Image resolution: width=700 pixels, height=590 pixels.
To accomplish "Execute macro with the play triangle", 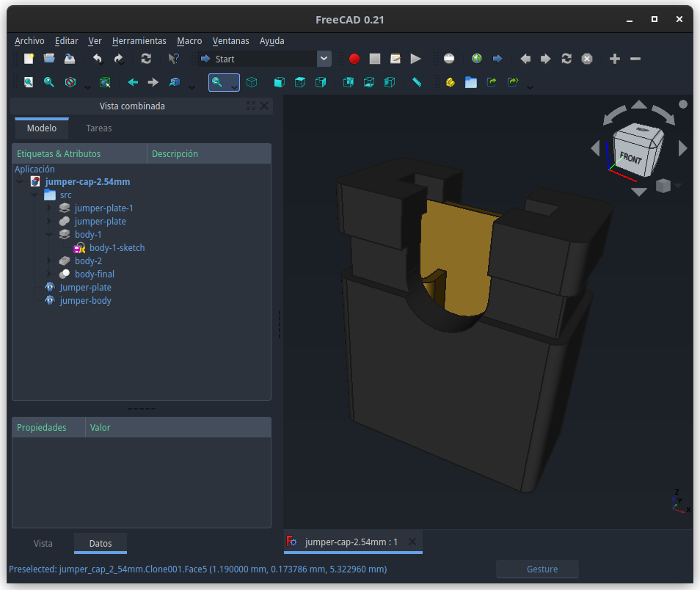I will coord(415,59).
